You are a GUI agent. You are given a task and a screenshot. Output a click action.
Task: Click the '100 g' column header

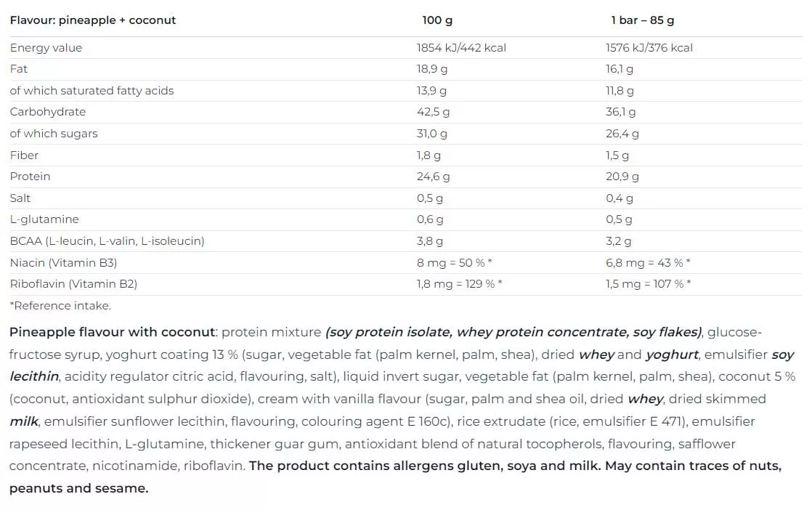[437, 20]
